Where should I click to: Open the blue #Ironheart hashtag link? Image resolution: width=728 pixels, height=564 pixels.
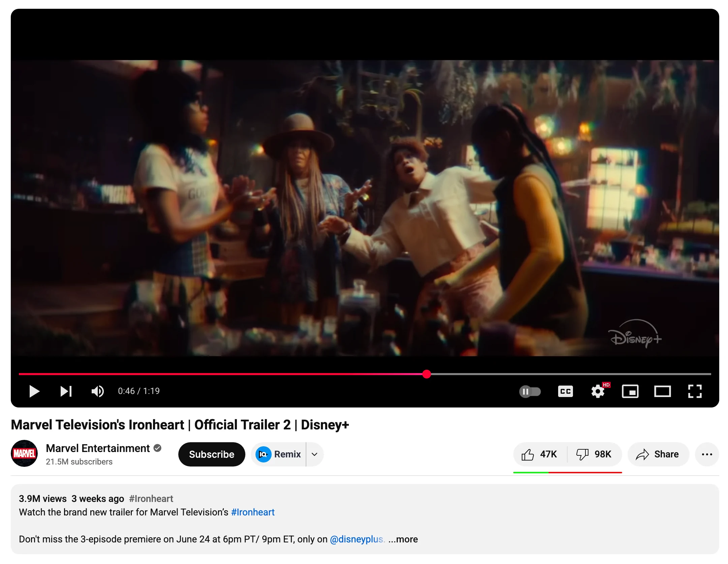pos(253,512)
